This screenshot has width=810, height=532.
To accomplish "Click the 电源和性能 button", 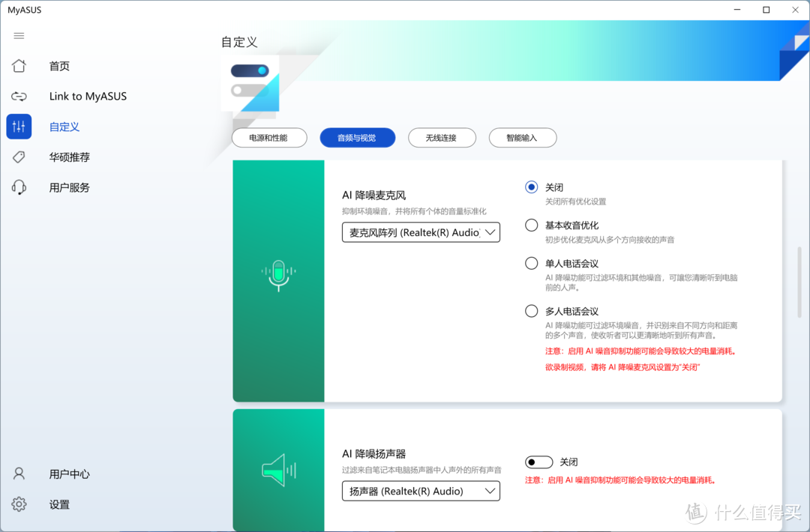I will click(x=269, y=138).
